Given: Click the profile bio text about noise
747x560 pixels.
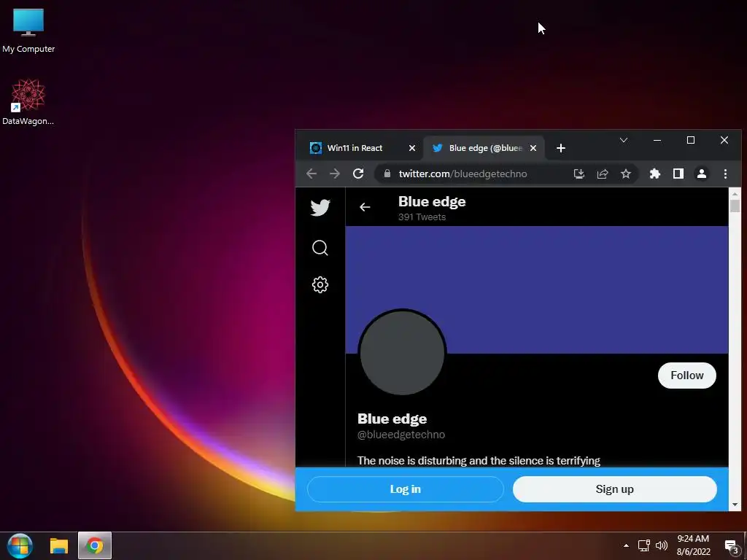Looking at the screenshot, I should [x=479, y=461].
